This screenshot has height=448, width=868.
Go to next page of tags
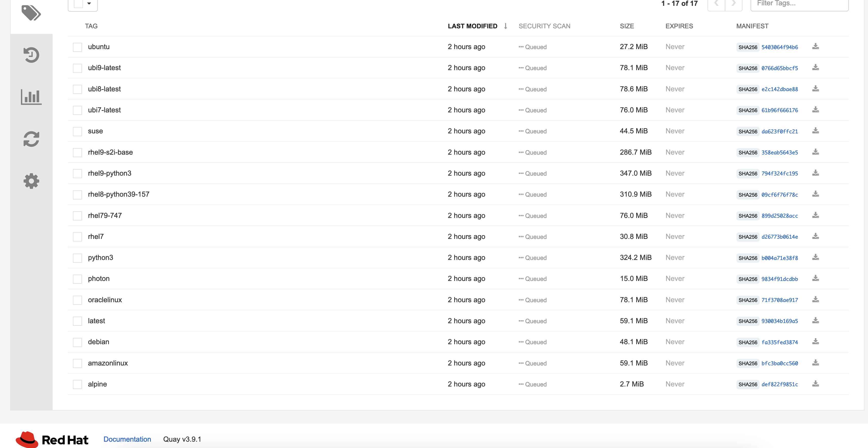[734, 4]
